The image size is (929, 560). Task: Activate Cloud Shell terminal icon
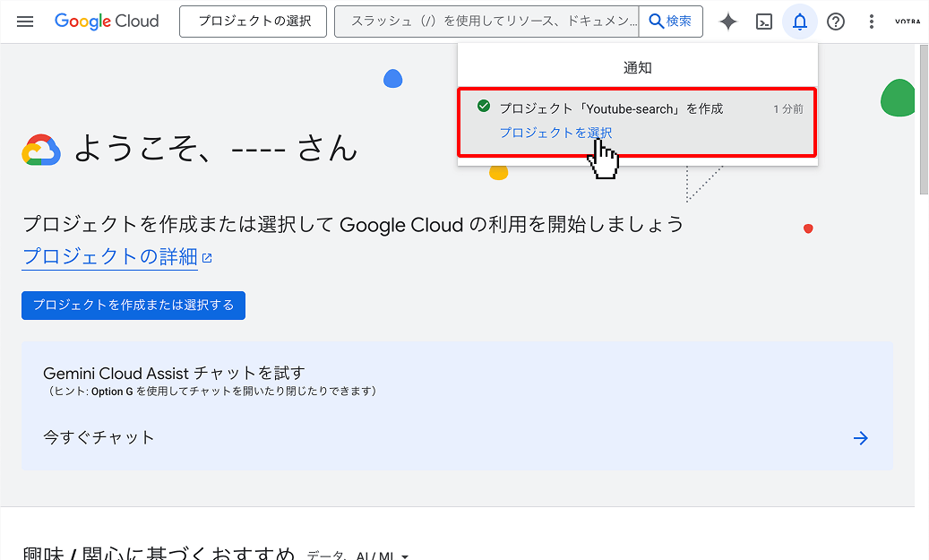coord(764,22)
